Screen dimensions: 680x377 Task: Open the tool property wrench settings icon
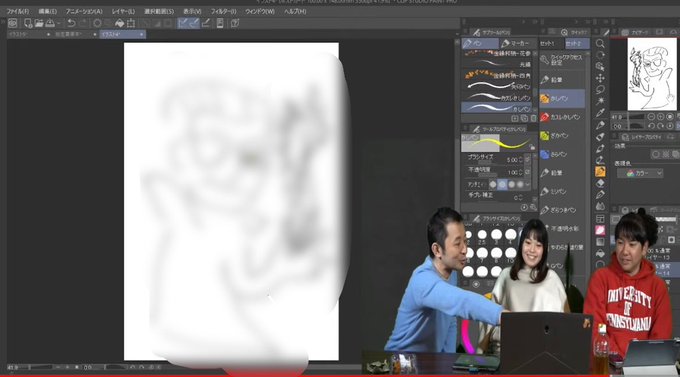[533, 208]
